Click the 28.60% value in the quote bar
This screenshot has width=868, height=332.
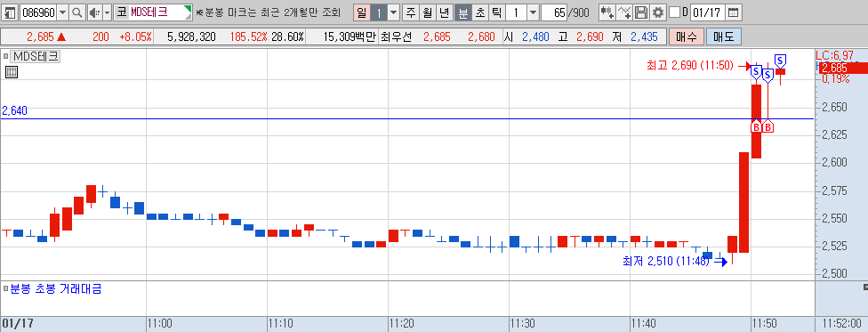click(x=288, y=37)
